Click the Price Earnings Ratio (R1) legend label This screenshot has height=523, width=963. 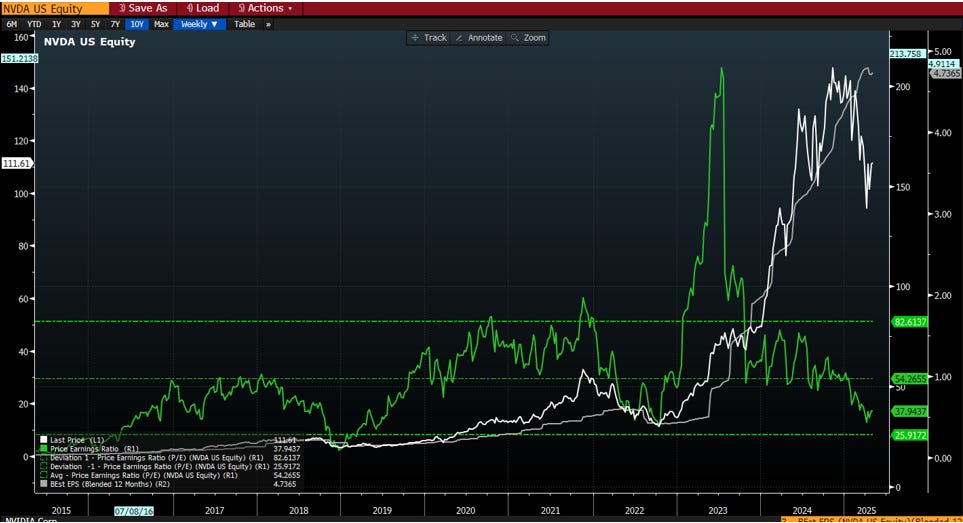click(94, 449)
